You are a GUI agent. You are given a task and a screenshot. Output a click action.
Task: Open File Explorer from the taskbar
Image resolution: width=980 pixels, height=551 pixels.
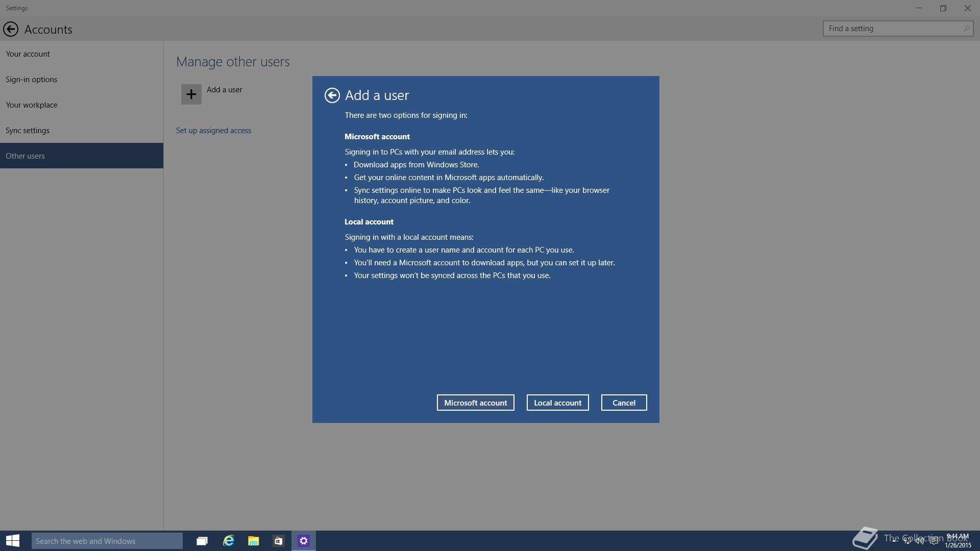[254, 541]
